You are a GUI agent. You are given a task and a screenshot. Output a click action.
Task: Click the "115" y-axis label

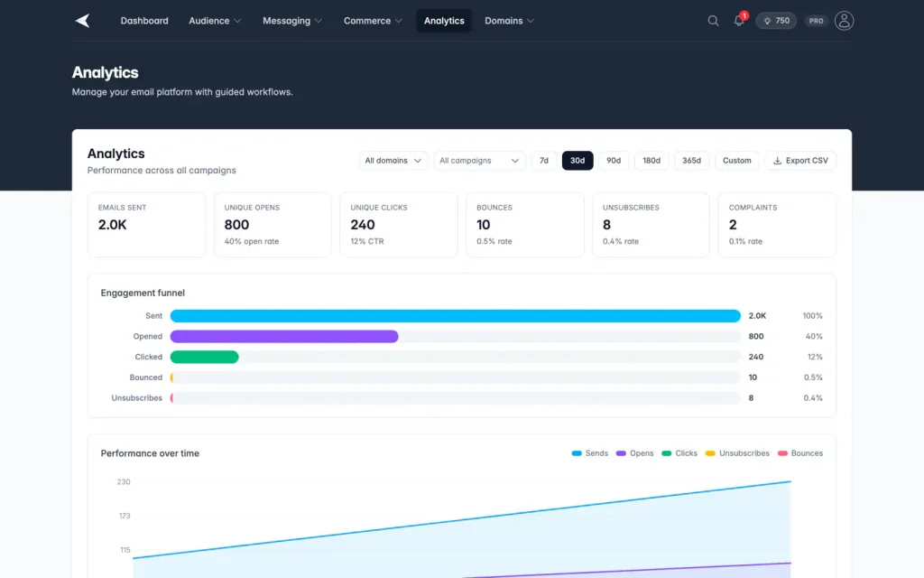pyautogui.click(x=125, y=550)
